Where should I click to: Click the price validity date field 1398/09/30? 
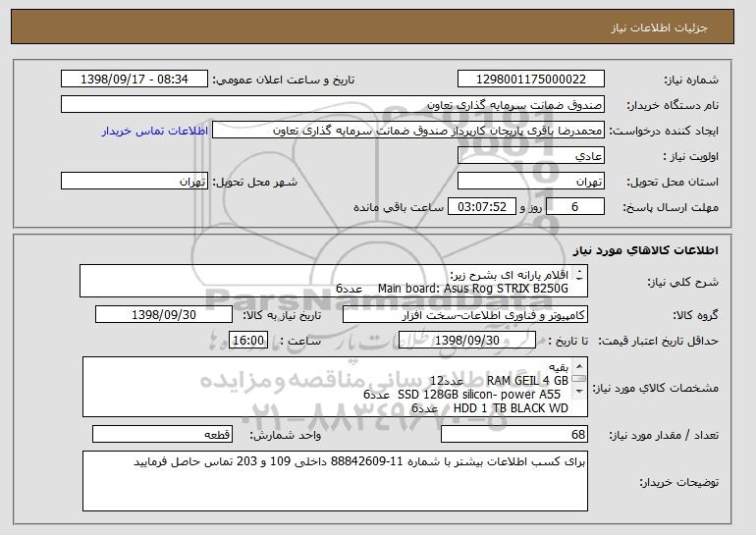click(x=467, y=341)
